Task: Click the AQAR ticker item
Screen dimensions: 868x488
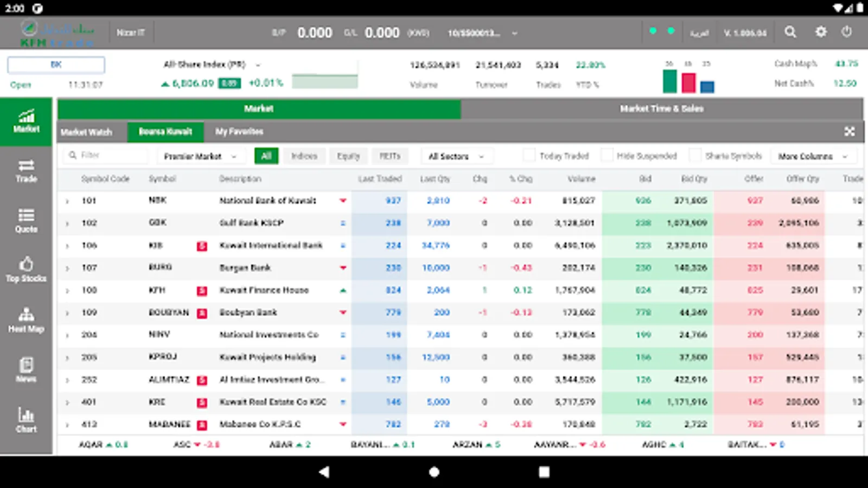Action: 103,445
